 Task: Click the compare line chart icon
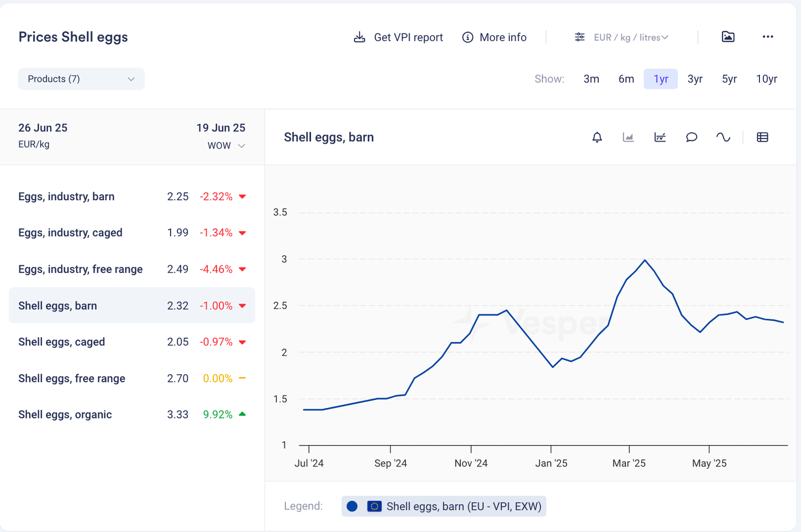pos(660,137)
